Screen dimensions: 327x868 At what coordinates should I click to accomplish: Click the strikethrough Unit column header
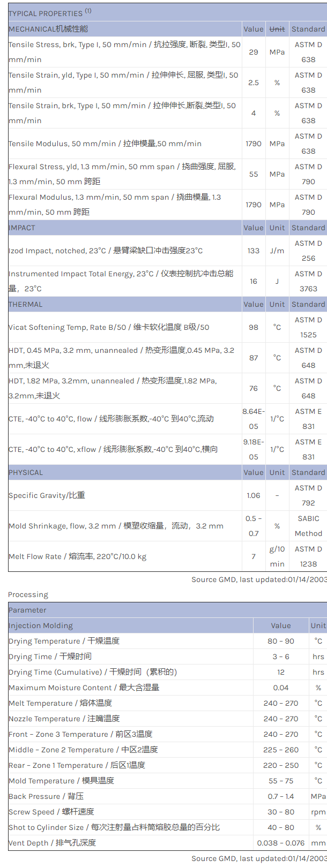[277, 29]
